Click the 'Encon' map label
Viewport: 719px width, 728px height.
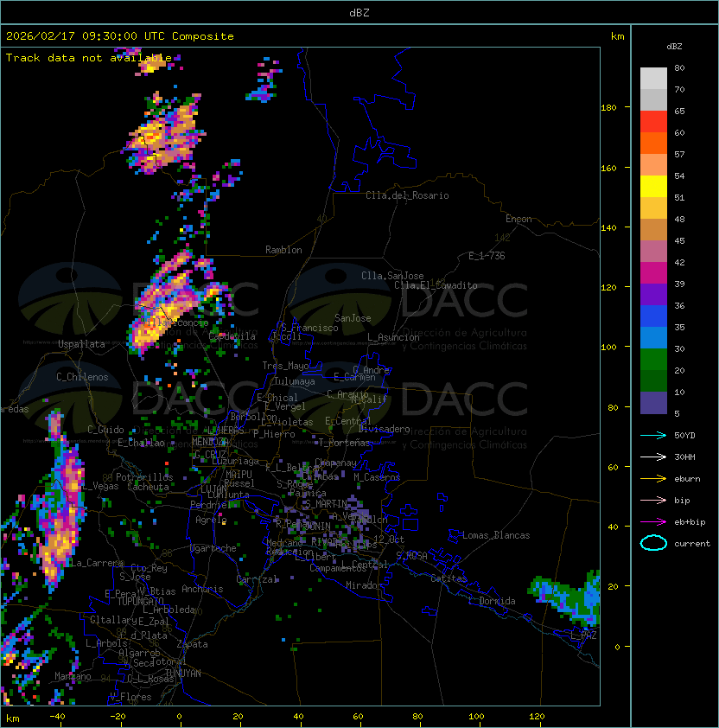pos(519,219)
